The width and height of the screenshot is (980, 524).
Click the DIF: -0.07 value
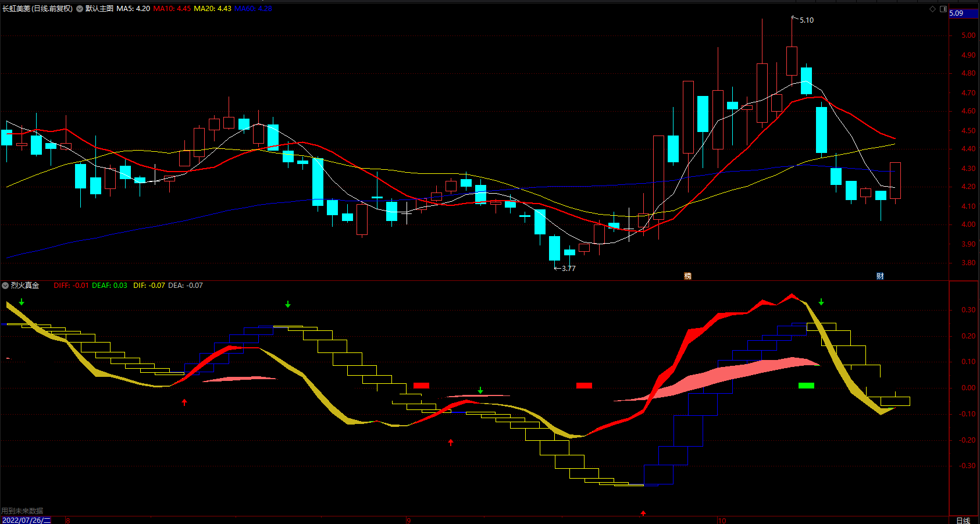(x=149, y=286)
